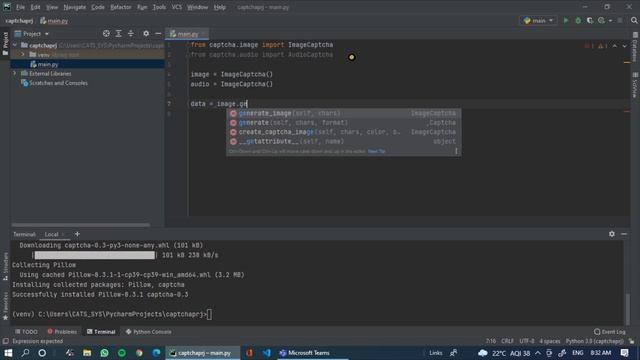Open Microsoft Edge from taskbar
This screenshot has height=360, width=640.
[x=156, y=353]
